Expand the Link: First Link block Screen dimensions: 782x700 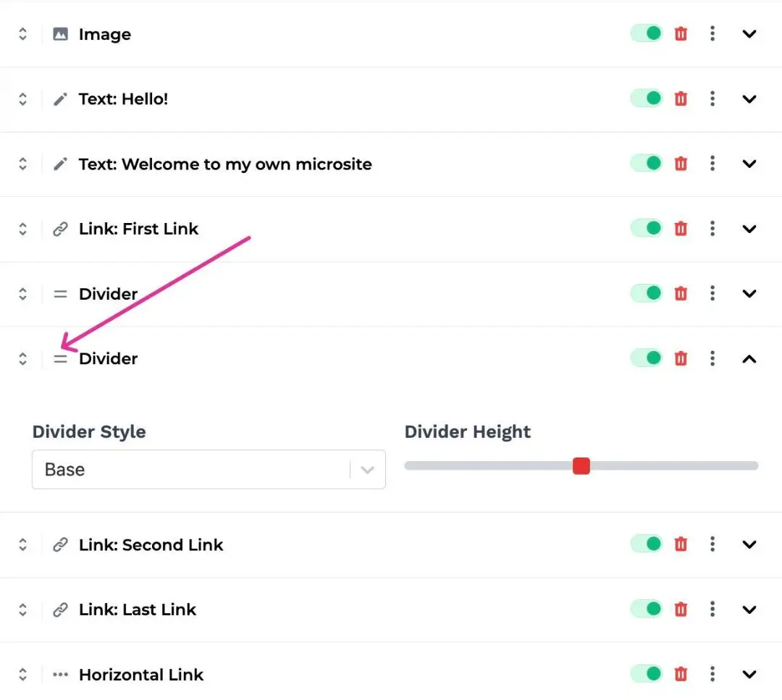tap(749, 229)
